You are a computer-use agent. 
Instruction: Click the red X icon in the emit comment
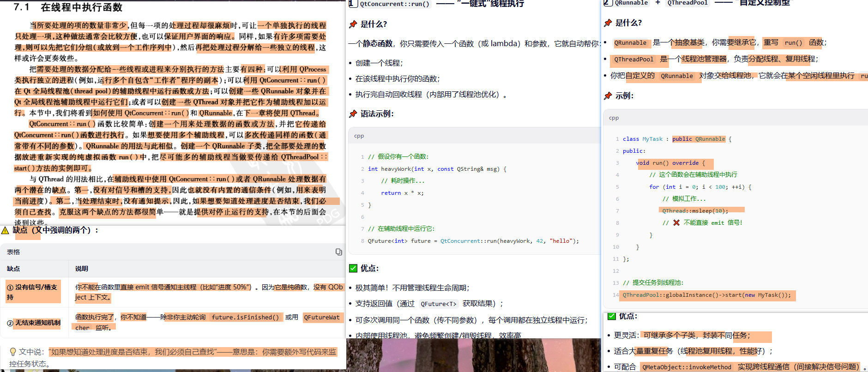click(x=676, y=222)
